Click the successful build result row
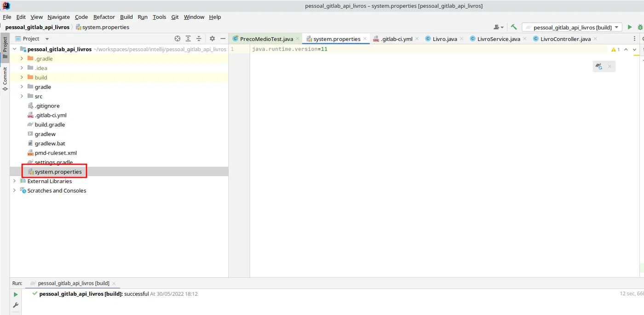Screen dimensions: 644x315 pyautogui.click(x=115, y=294)
